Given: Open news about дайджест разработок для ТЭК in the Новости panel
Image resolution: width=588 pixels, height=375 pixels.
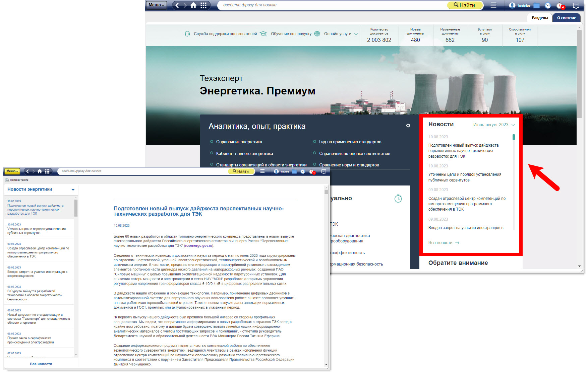Looking at the screenshot, I should 463,151.
